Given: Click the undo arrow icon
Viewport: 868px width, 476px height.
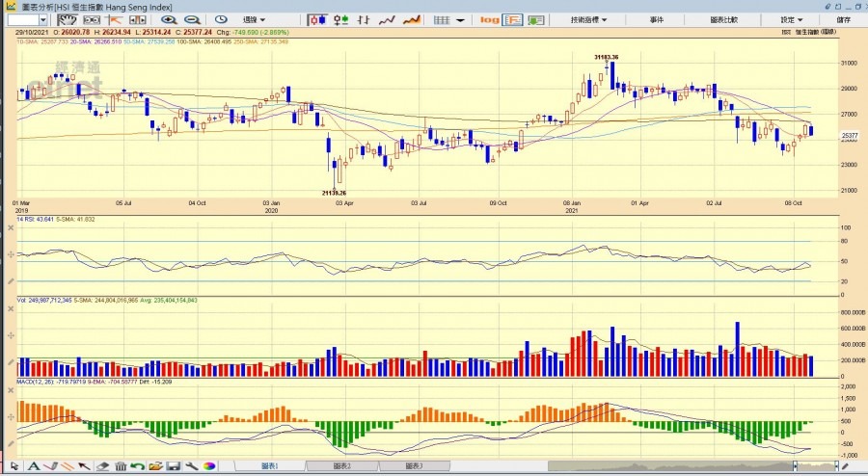Looking at the screenshot, I should point(137,466).
